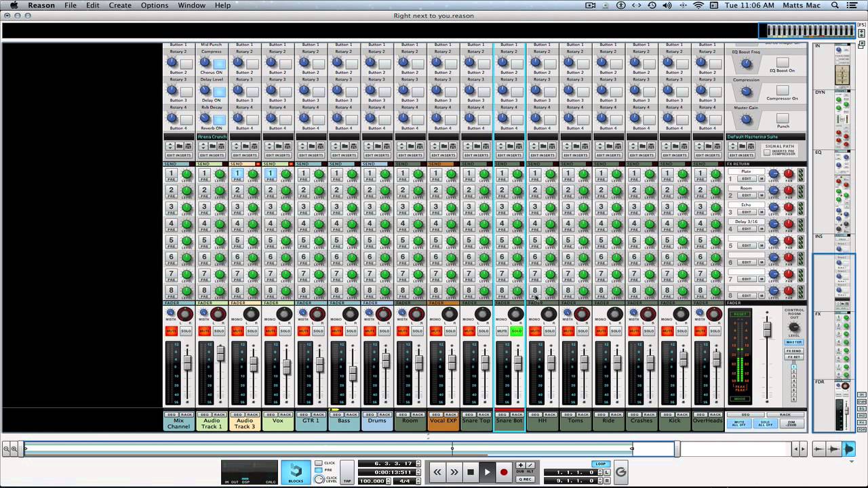The height and width of the screenshot is (488, 868).
Task: Toggle send 1 on the Vox channel
Action: 270,175
